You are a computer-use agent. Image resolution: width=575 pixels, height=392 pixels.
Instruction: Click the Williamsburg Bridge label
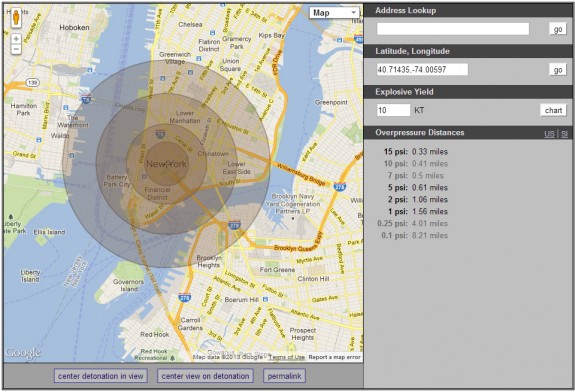tap(301, 174)
